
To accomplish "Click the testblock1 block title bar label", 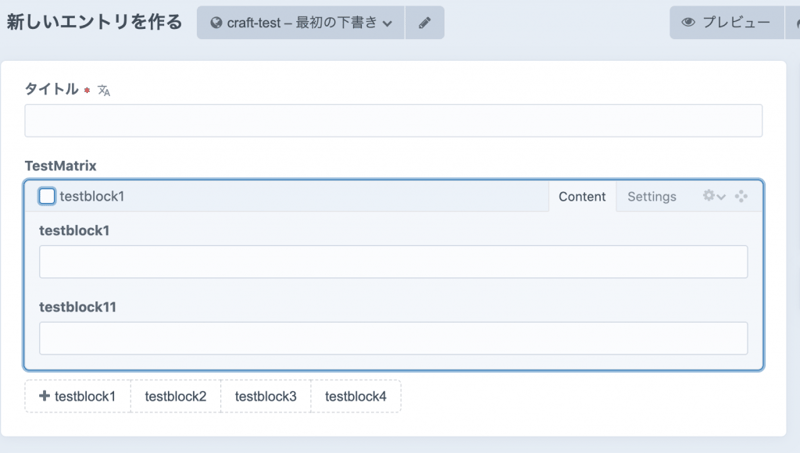I will click(92, 196).
